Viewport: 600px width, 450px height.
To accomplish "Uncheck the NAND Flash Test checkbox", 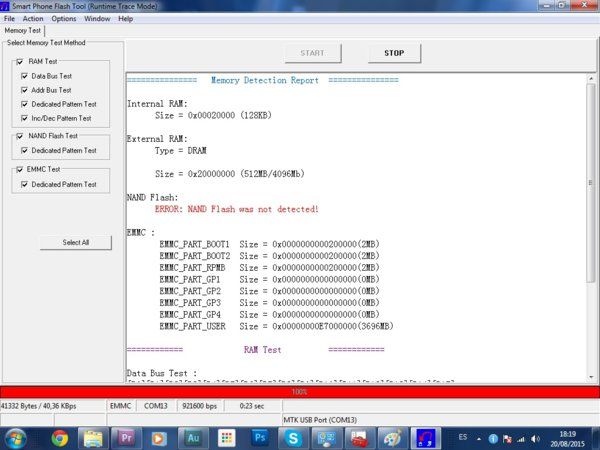I will pyautogui.click(x=20, y=136).
